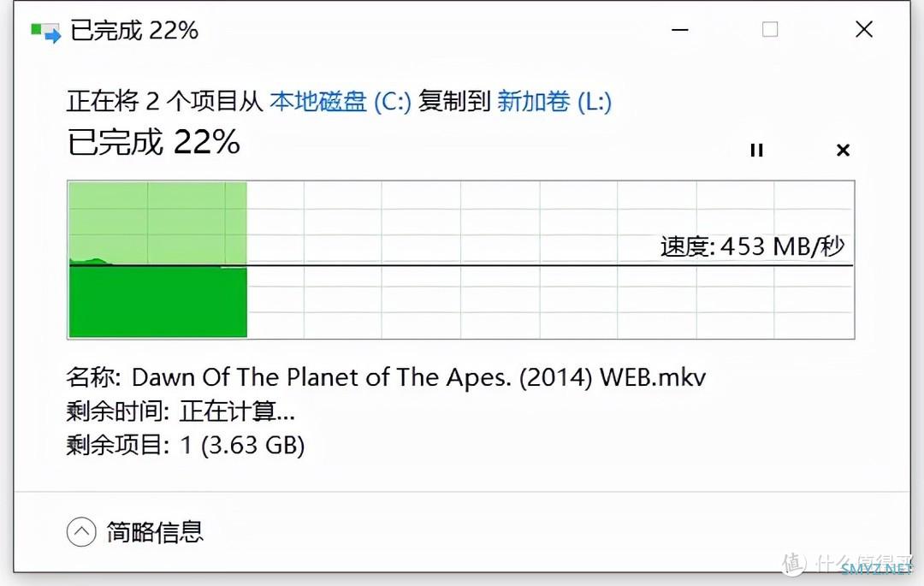Viewport: 924px width, 586px height.
Task: Click the large 已完成 22% heading
Action: coord(154,143)
